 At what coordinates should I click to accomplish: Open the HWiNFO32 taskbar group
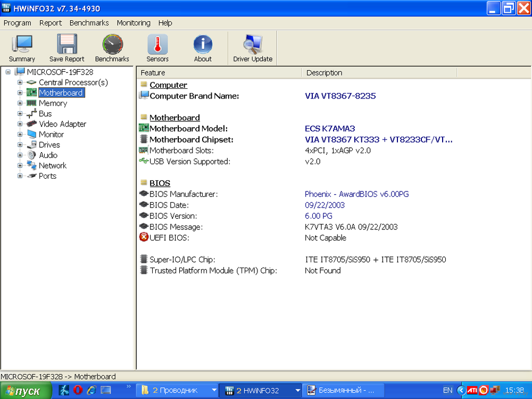click(261, 390)
